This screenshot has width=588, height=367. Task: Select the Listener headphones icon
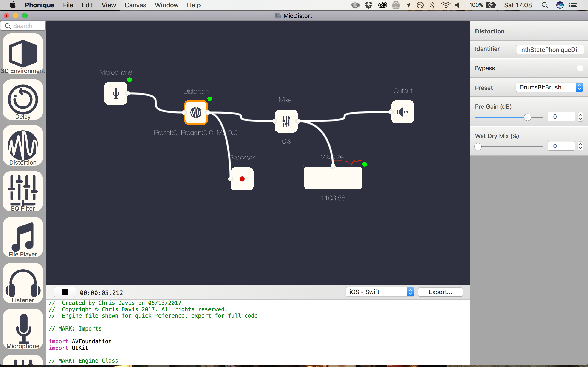(23, 283)
